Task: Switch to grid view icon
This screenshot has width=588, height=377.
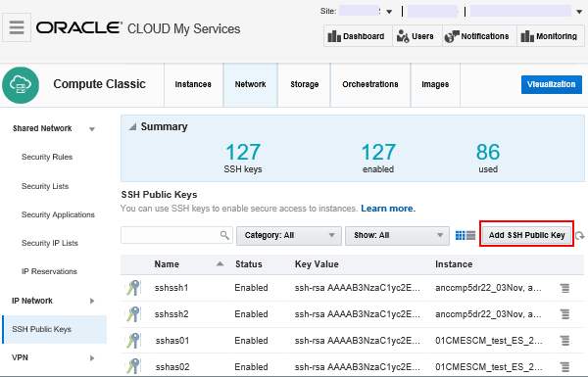Action: pyautogui.click(x=460, y=235)
